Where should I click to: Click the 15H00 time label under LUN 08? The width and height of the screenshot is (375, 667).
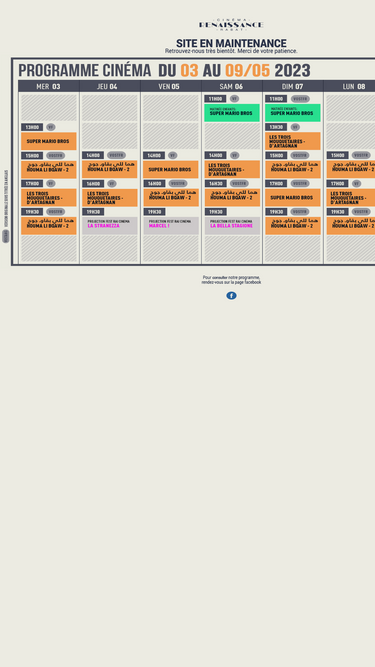pyautogui.click(x=337, y=155)
